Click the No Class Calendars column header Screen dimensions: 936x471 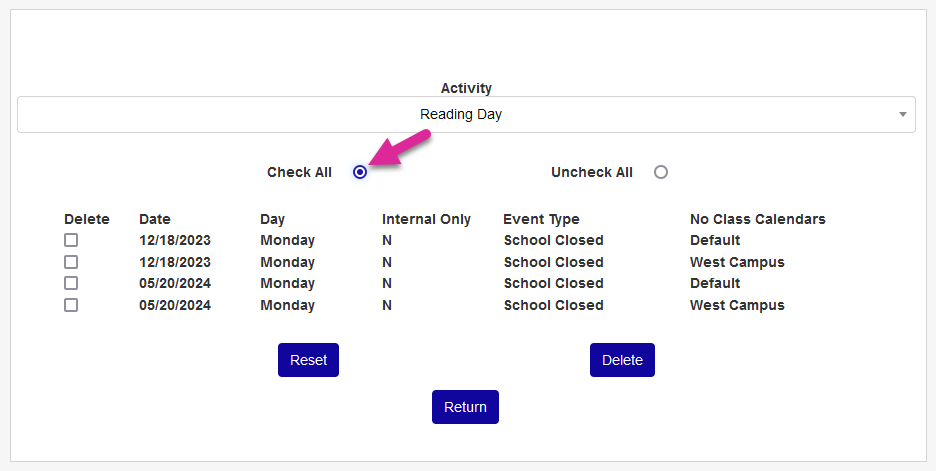(757, 219)
